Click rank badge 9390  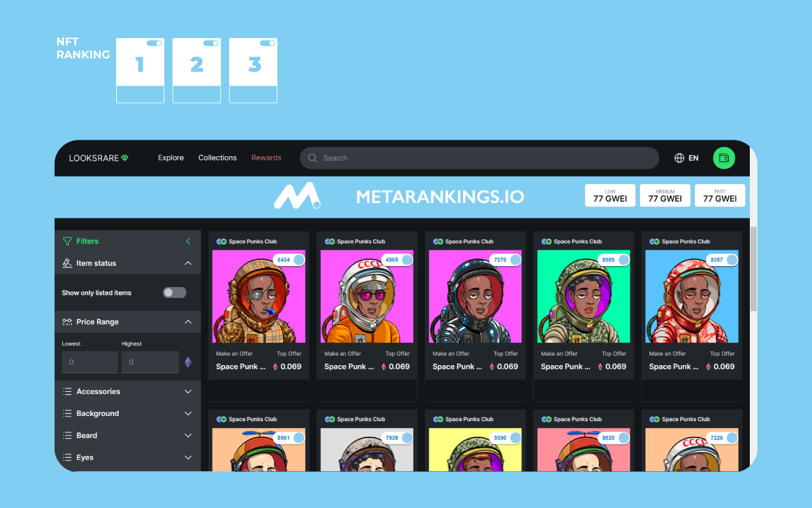pos(506,438)
